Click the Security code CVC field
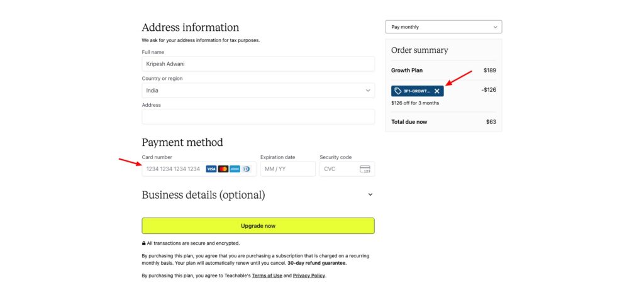644x295 pixels. [x=338, y=169]
